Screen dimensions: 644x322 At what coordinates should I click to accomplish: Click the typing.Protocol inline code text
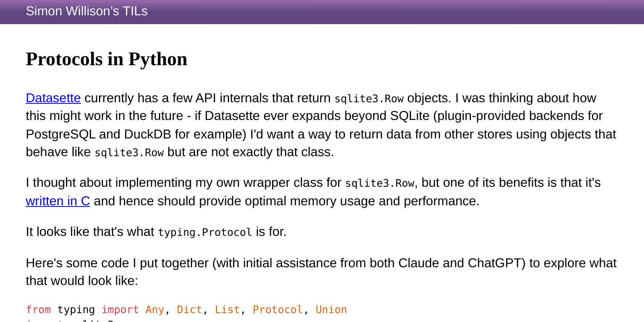pos(204,232)
